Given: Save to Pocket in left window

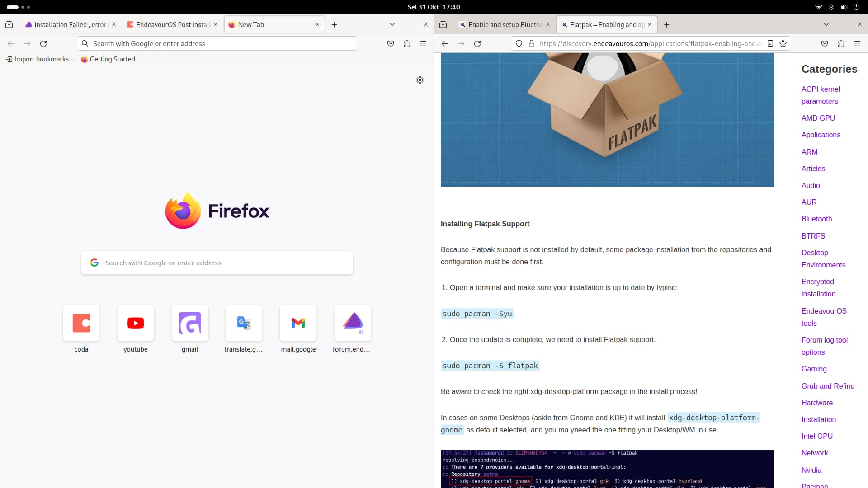Looking at the screenshot, I should point(391,43).
